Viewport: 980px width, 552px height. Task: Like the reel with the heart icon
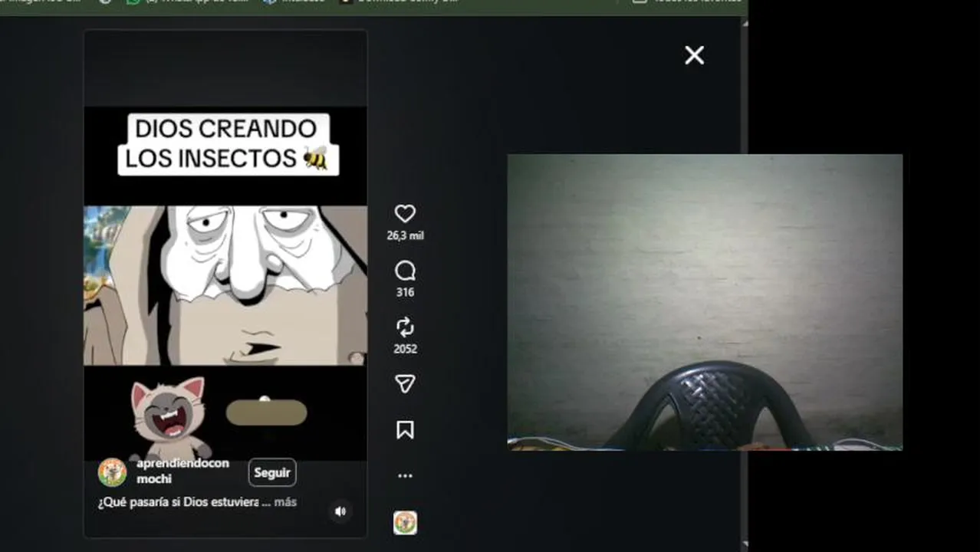tap(405, 214)
